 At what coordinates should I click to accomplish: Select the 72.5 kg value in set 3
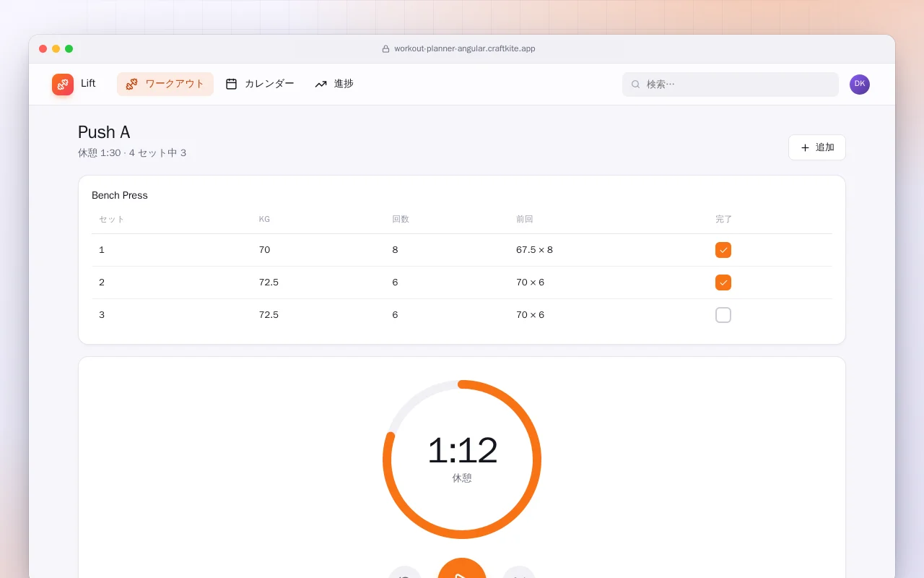point(269,315)
